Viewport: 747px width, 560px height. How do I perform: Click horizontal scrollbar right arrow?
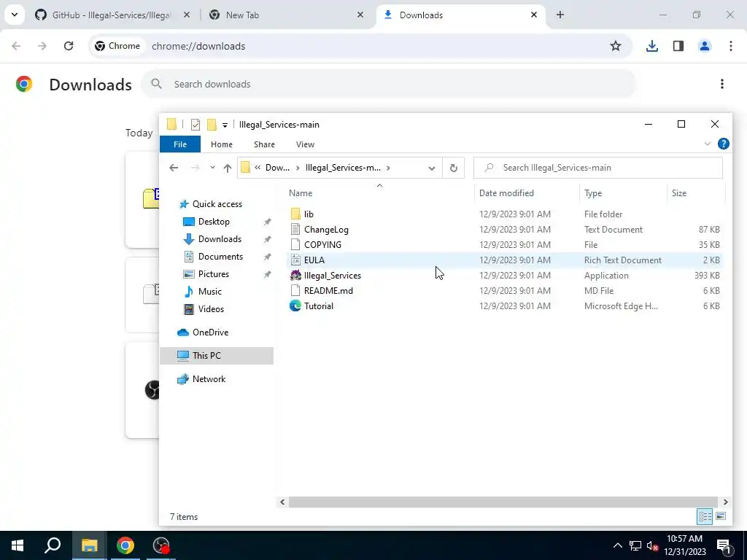[725, 502]
